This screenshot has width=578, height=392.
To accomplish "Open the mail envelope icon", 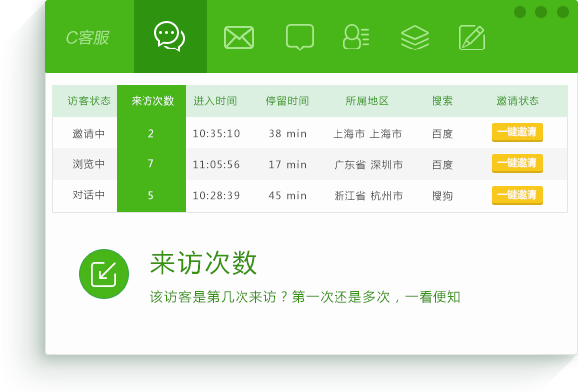I will click(x=239, y=38).
